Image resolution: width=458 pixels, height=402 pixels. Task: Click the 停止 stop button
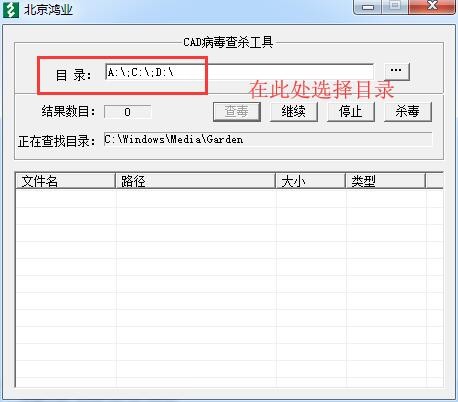pos(351,111)
